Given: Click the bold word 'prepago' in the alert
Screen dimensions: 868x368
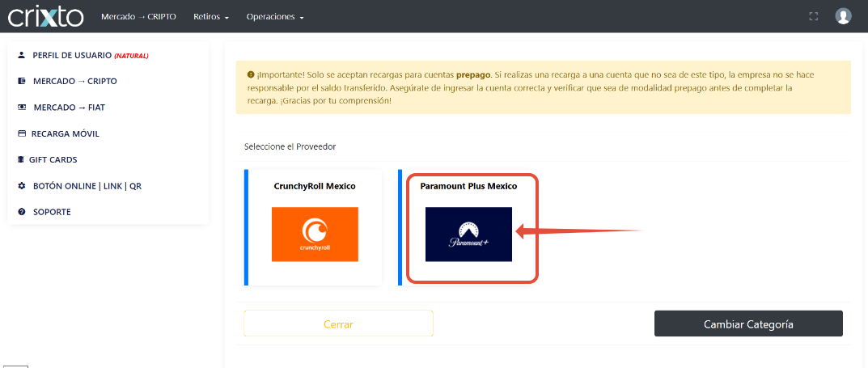Looking at the screenshot, I should pos(472,74).
